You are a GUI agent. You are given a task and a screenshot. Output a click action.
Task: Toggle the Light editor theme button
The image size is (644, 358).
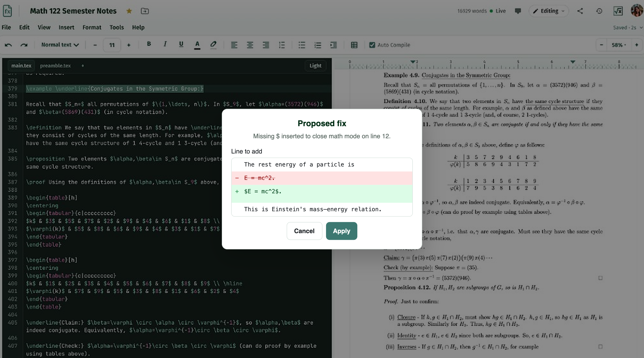coord(315,66)
